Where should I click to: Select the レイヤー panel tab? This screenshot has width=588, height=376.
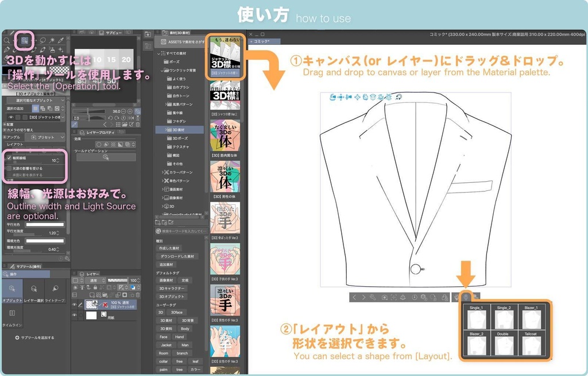pos(90,274)
